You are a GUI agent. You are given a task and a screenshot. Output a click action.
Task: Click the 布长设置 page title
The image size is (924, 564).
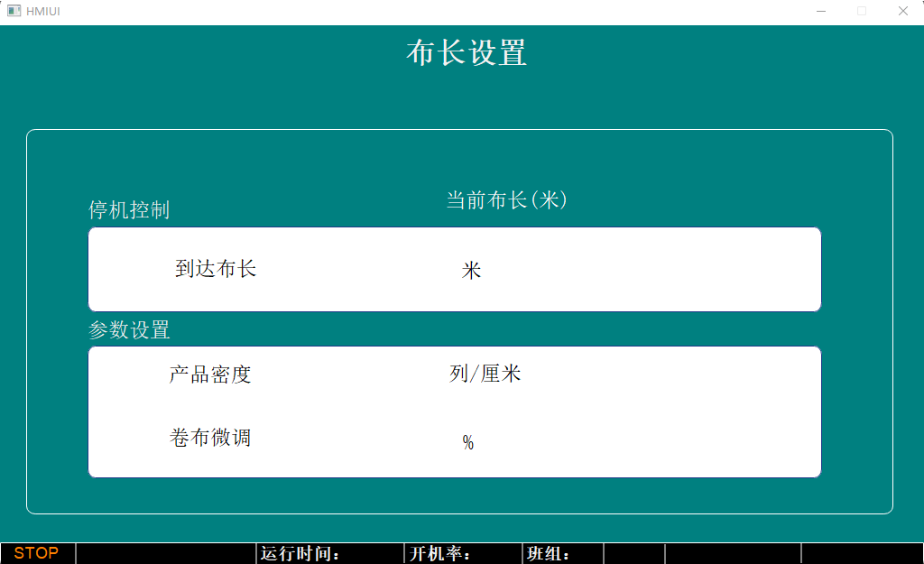(x=467, y=53)
